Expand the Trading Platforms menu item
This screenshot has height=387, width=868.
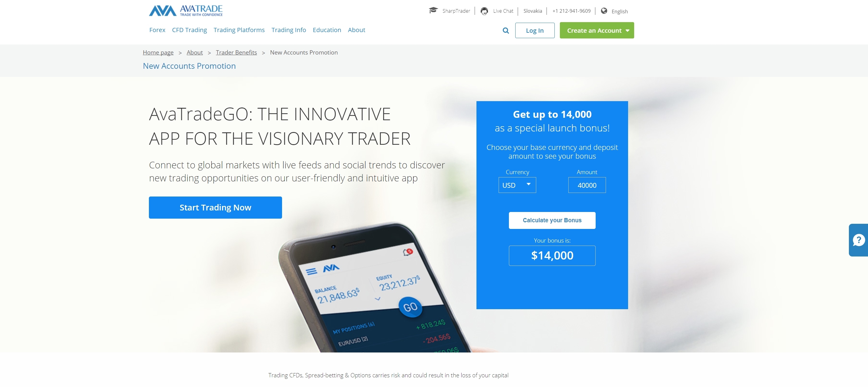click(x=240, y=30)
